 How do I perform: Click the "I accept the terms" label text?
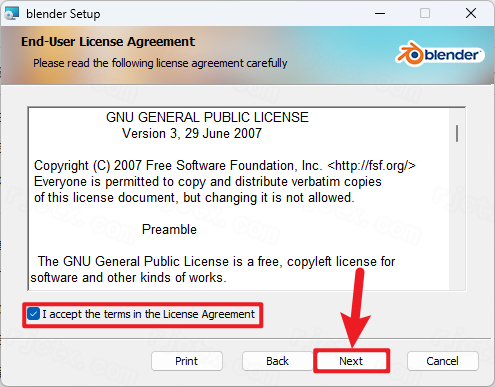coord(148,314)
